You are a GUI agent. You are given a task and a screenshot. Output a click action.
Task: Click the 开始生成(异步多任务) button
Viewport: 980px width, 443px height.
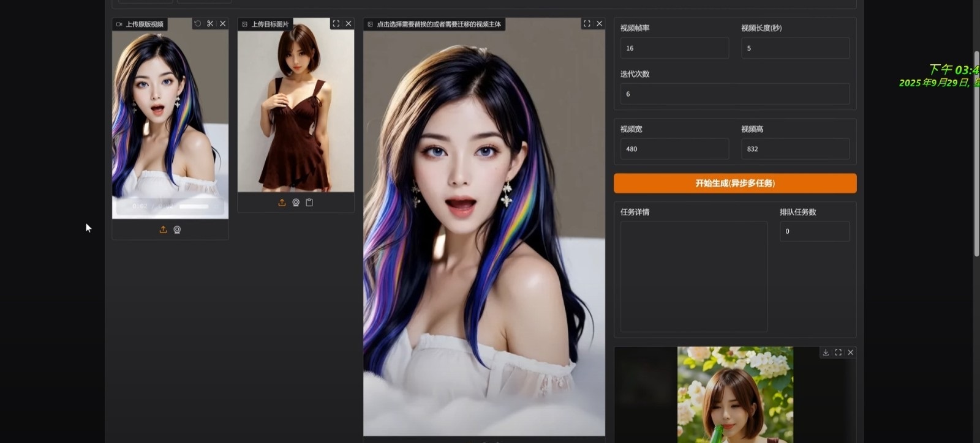pyautogui.click(x=735, y=183)
